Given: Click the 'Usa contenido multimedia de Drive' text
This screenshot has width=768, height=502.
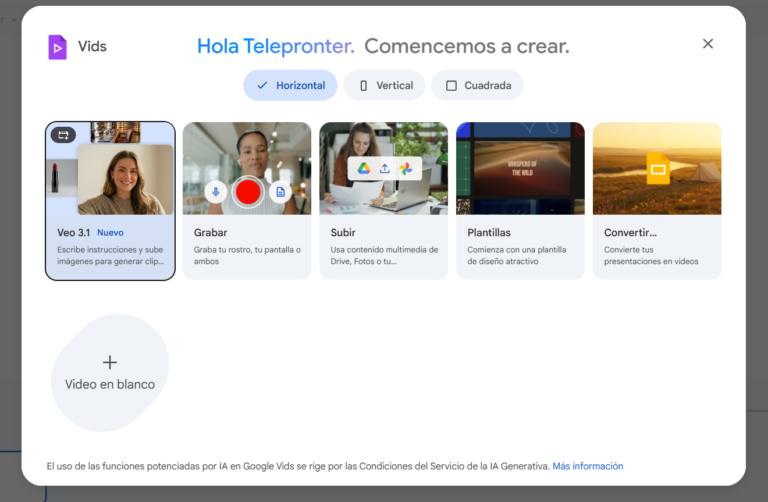Looking at the screenshot, I should pos(384,255).
